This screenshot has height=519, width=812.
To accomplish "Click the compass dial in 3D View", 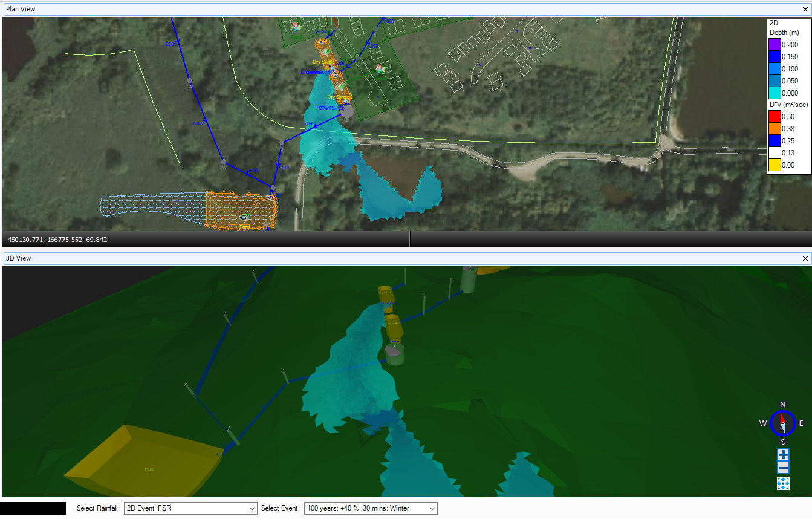I will (783, 423).
